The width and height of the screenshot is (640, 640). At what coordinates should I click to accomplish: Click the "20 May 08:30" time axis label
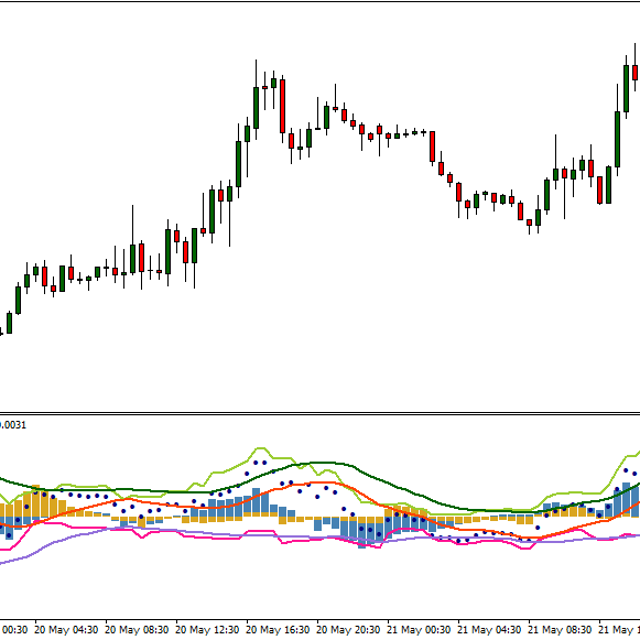(x=137, y=631)
